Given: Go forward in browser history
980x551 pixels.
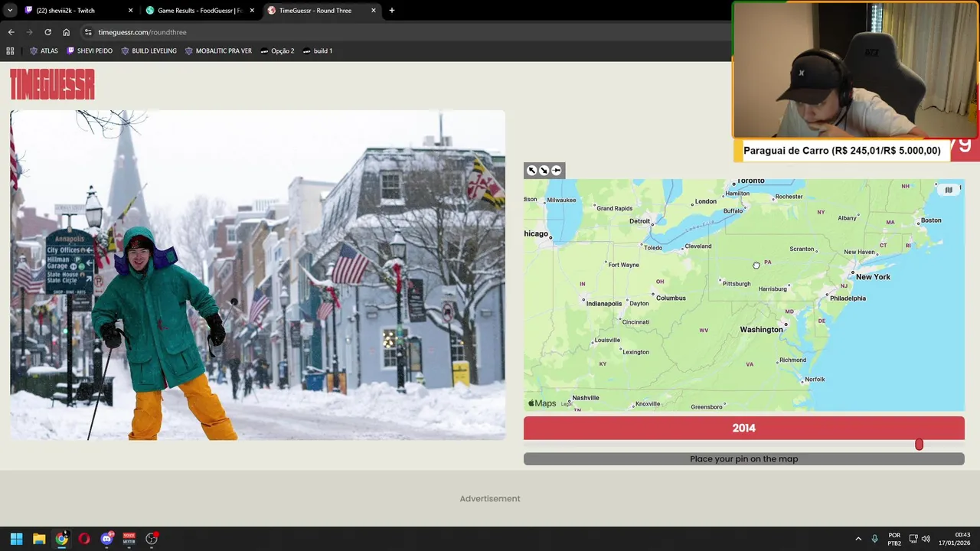Looking at the screenshot, I should [x=29, y=32].
